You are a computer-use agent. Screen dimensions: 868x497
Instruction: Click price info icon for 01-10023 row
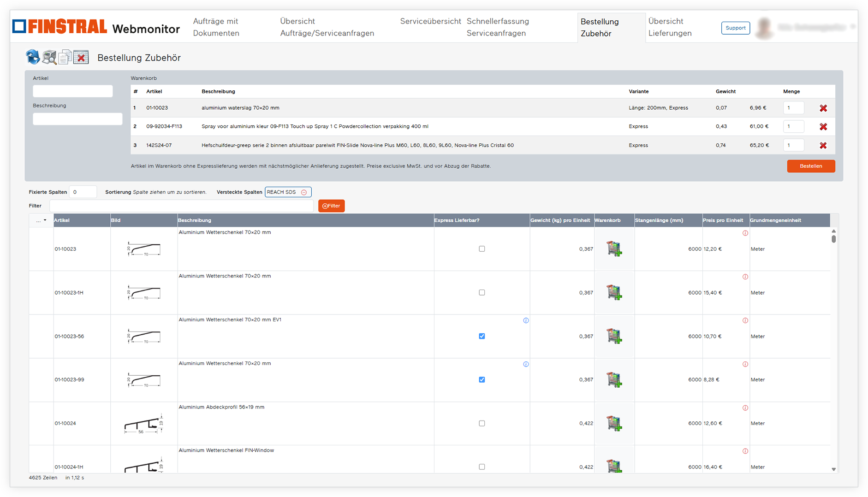[745, 233]
